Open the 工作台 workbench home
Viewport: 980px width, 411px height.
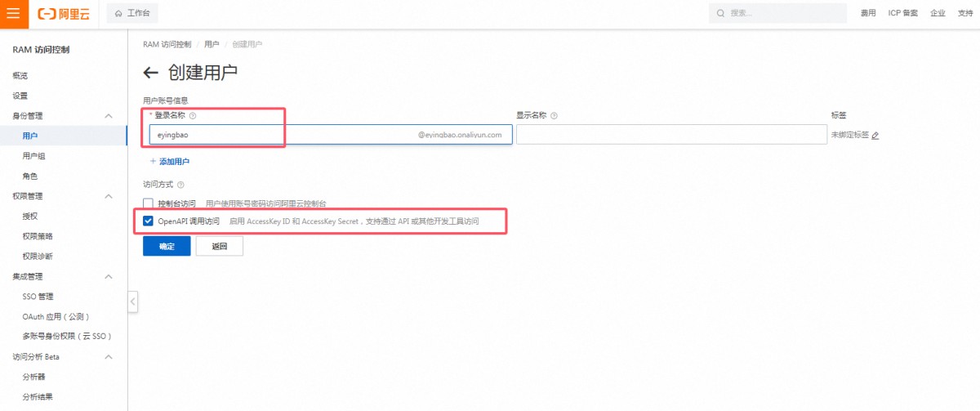point(133,14)
